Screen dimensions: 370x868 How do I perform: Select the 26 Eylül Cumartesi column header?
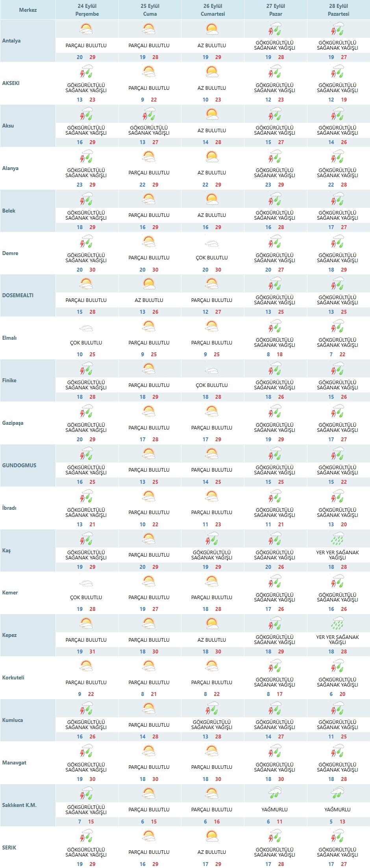(213, 10)
